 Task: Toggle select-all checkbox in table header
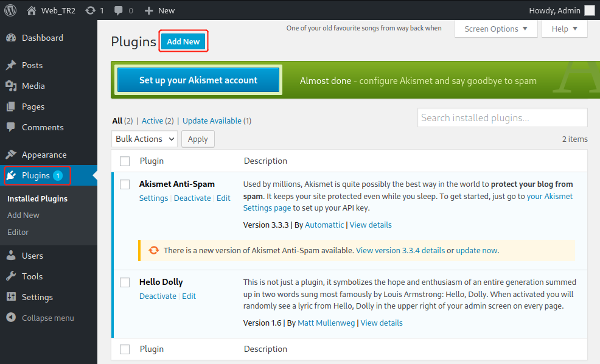coord(125,161)
